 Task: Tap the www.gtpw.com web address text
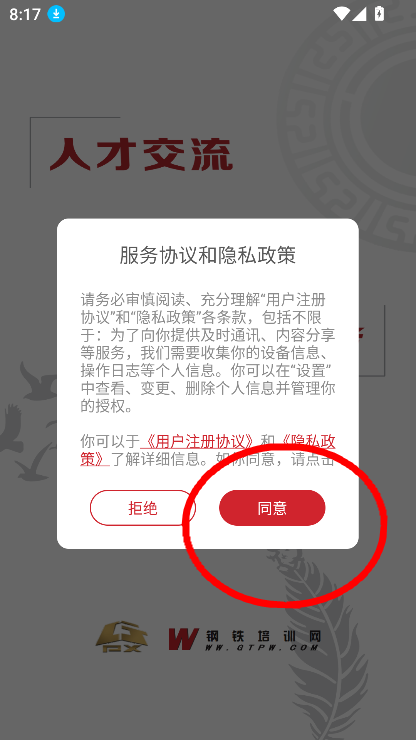click(262, 648)
